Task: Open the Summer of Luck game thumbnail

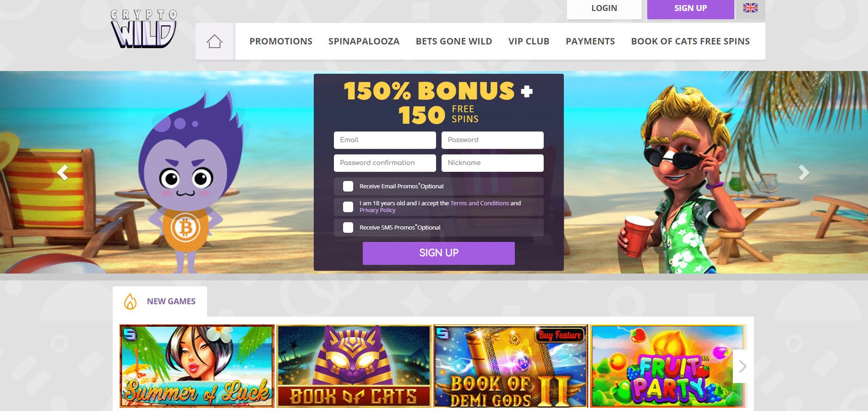Action: coord(197,366)
